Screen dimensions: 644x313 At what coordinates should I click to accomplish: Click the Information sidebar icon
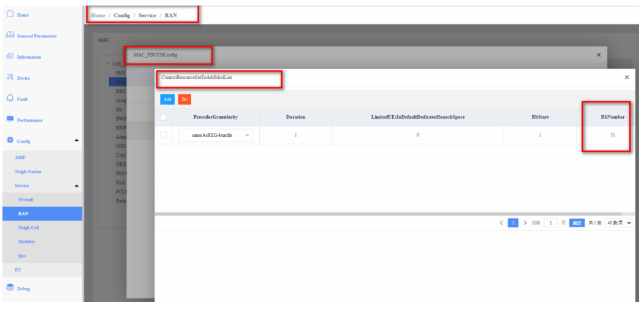[10, 56]
